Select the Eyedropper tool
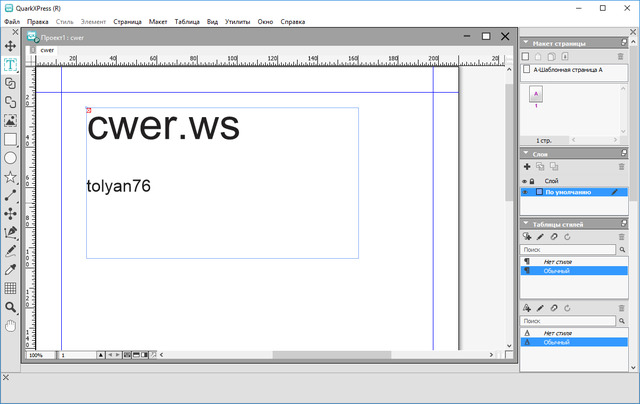Viewport: 640px width, 404px height. (x=10, y=269)
